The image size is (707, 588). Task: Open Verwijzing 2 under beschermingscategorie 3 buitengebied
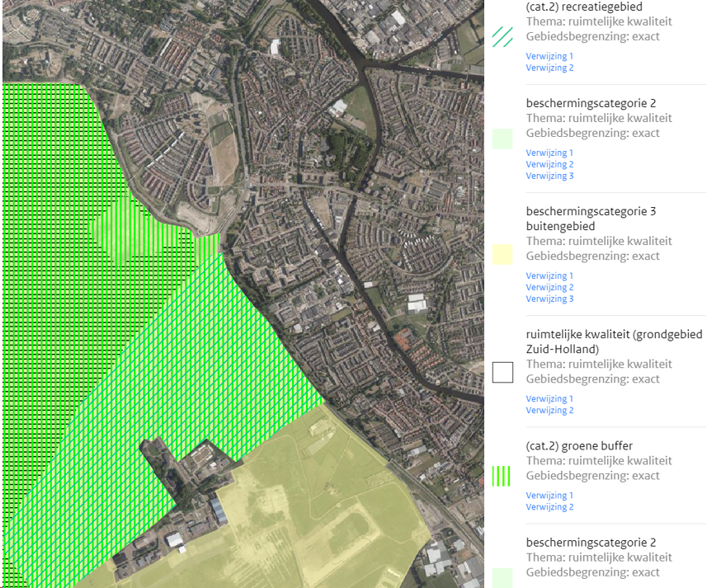pos(549,287)
